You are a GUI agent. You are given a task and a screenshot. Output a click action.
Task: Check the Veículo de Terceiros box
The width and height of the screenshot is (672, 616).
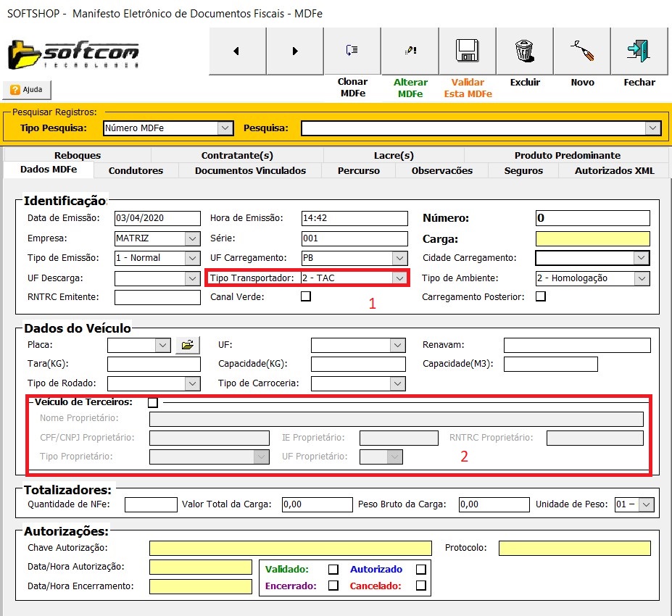pos(153,402)
